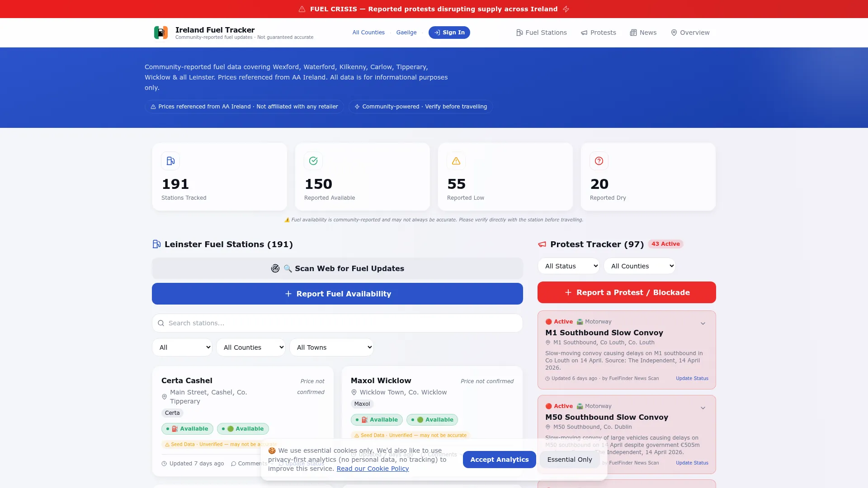The image size is (868, 488).
Task: Click the question mark icon above Reported Dry
Action: tap(598, 161)
